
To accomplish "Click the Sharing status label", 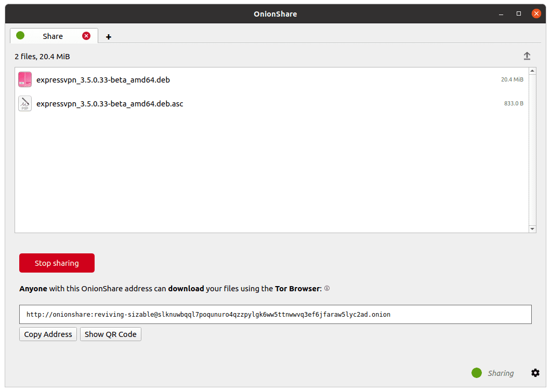I will pyautogui.click(x=501, y=373).
